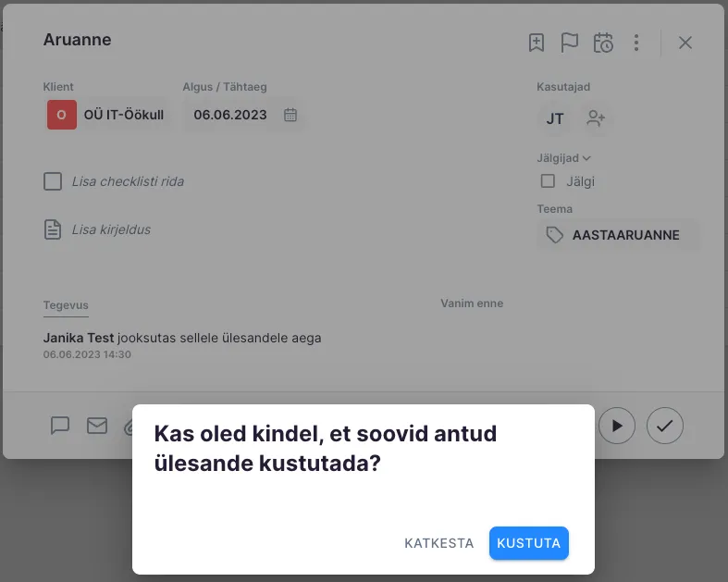Enable the Jälgi checkbox
728x582 pixels.
(548, 181)
